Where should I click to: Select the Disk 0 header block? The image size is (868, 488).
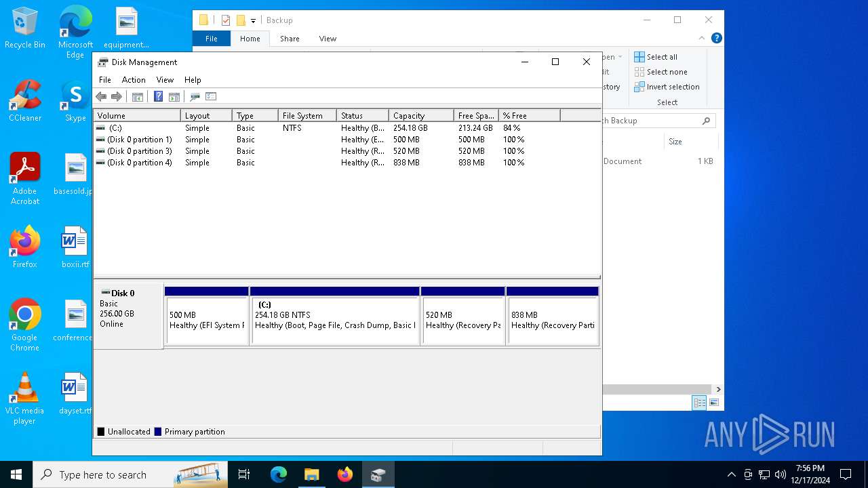point(128,315)
